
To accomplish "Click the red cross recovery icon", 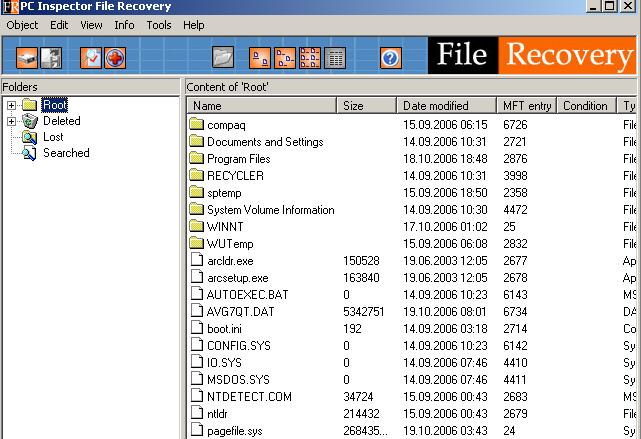I will (x=115, y=58).
